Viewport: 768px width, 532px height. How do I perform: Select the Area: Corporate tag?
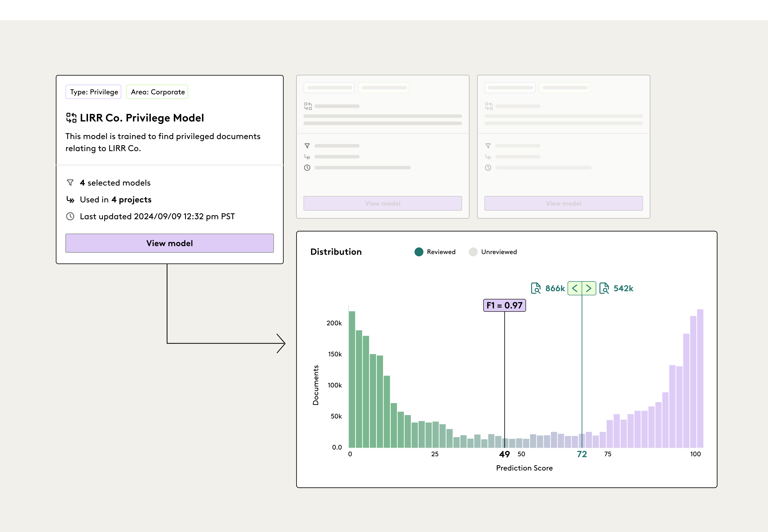[x=157, y=92]
